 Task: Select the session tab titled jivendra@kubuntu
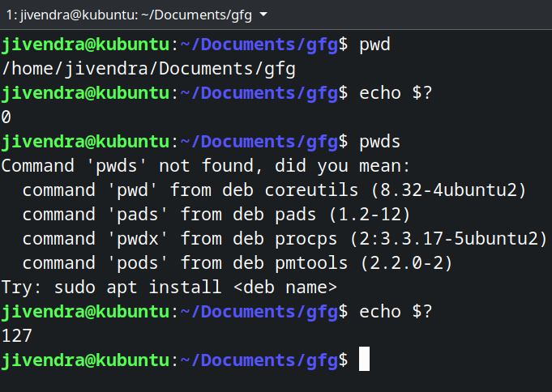tap(130, 15)
